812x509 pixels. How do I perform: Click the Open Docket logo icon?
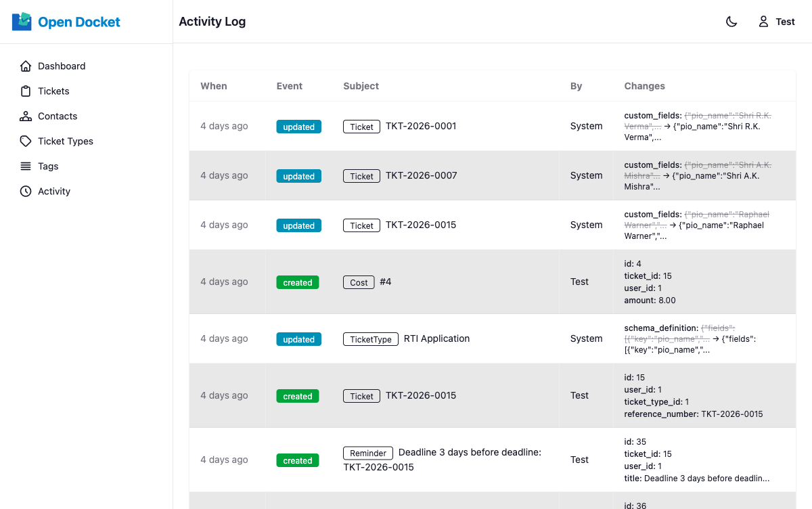point(20,21)
